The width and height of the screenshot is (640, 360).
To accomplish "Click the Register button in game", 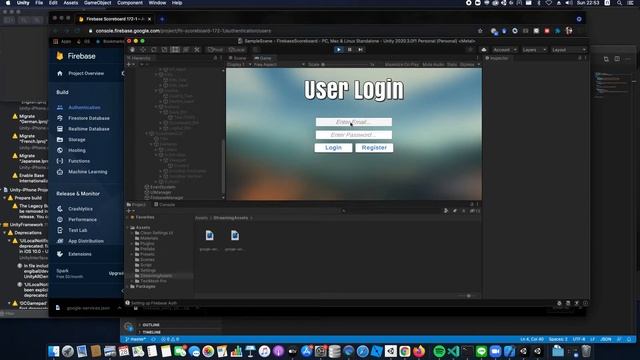I will pos(374,148).
